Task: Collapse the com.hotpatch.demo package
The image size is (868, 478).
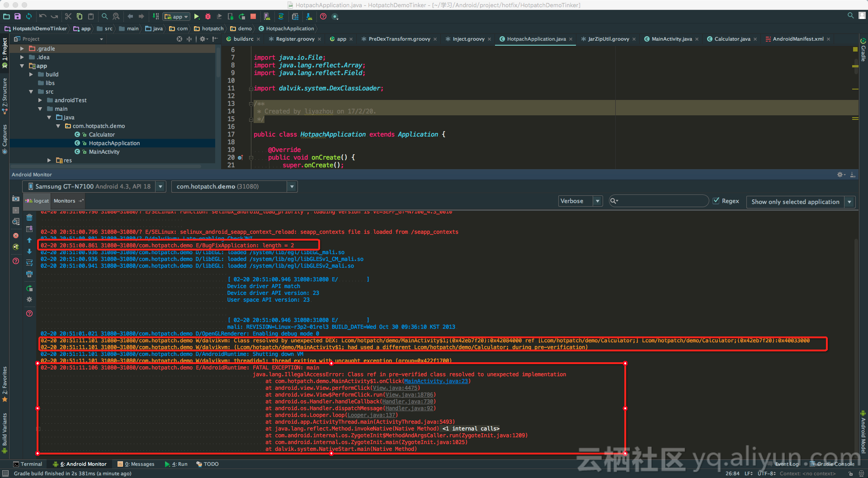Action: click(58, 126)
